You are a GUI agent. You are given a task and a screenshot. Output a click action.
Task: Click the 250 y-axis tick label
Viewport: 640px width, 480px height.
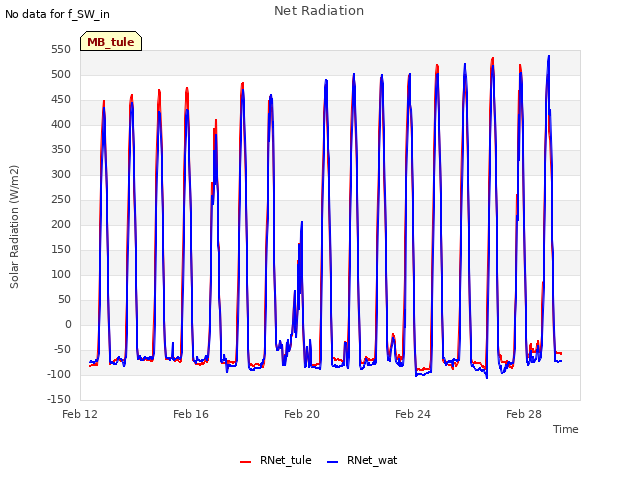pos(61,200)
